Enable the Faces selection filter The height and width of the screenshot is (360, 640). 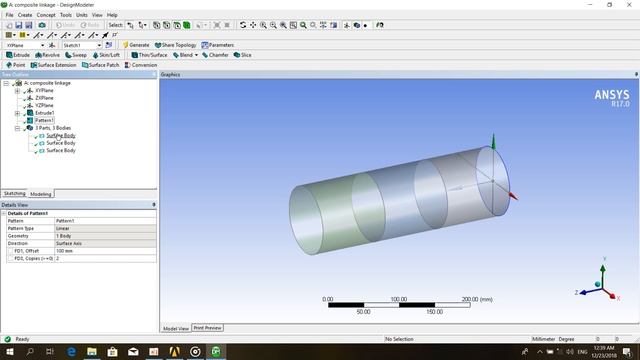pos(177,25)
